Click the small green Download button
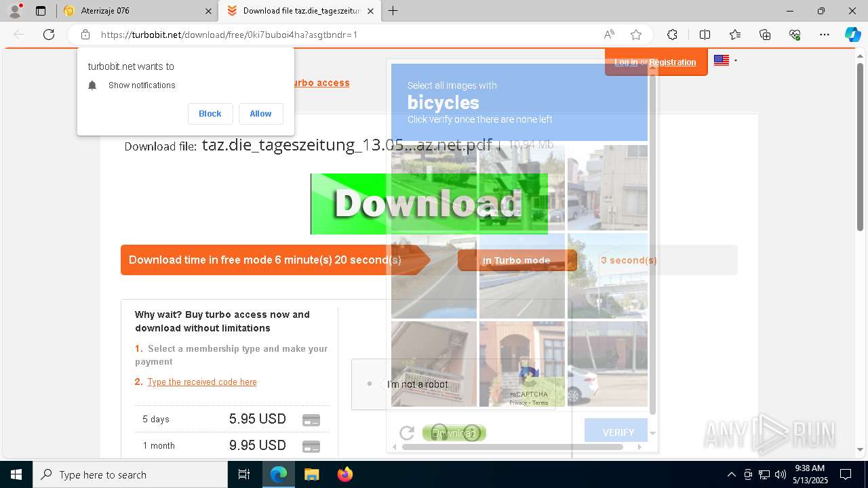This screenshot has height=488, width=868. [x=454, y=433]
